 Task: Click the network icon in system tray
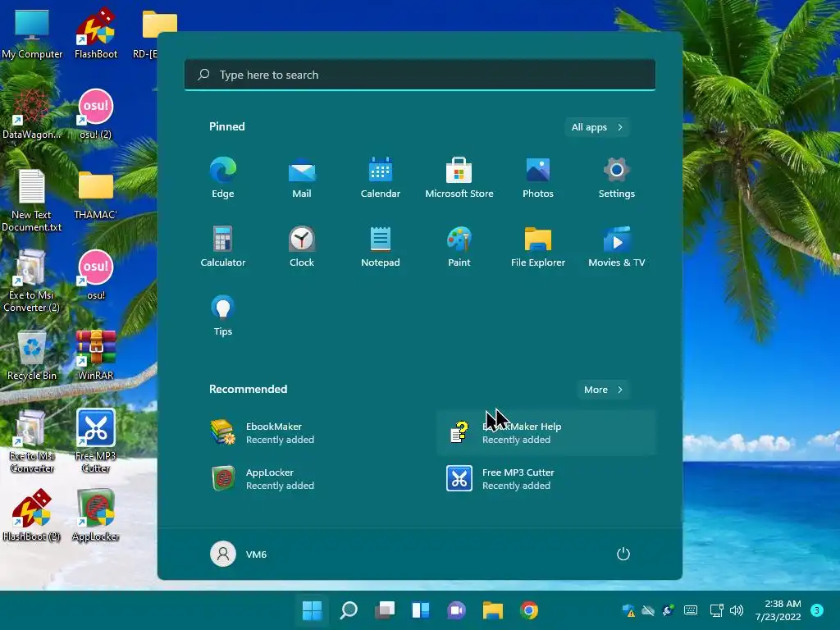(x=717, y=610)
